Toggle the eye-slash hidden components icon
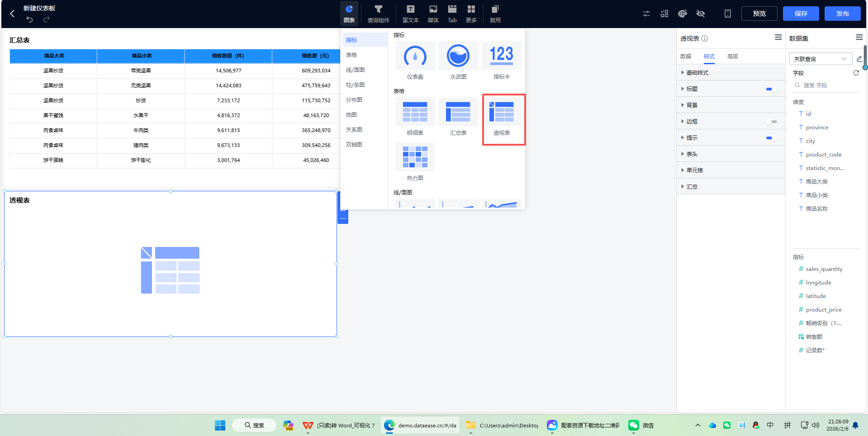This screenshot has height=436, width=868. pos(701,14)
